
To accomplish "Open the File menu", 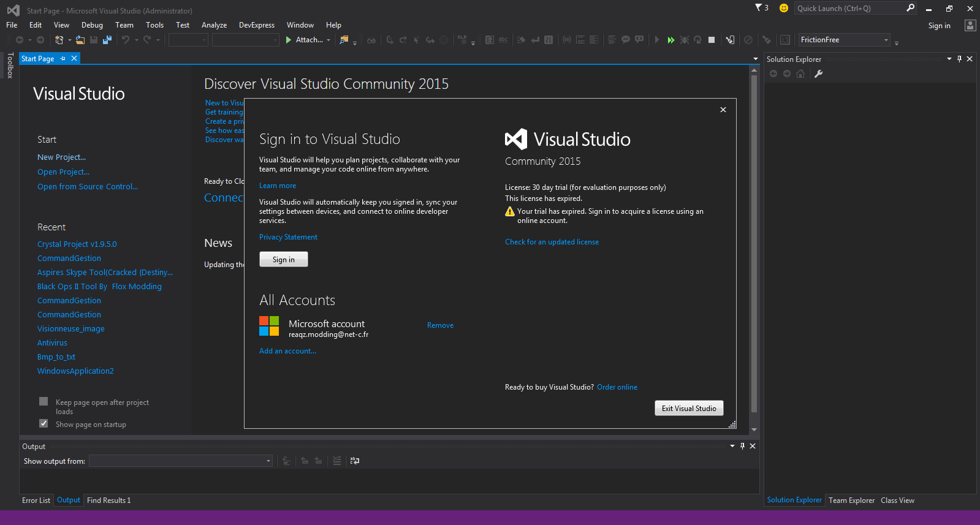I will point(12,25).
